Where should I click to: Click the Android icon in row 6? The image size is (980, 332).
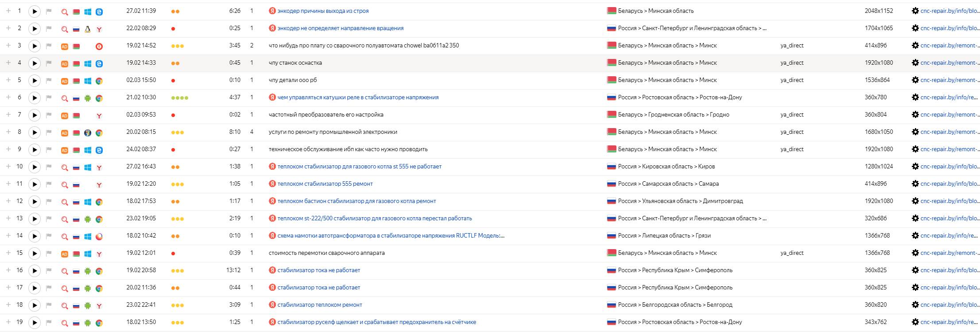pyautogui.click(x=88, y=98)
